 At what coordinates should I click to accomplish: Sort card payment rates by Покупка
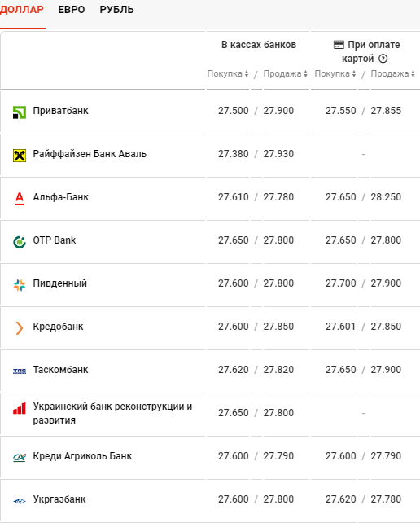tap(335, 73)
